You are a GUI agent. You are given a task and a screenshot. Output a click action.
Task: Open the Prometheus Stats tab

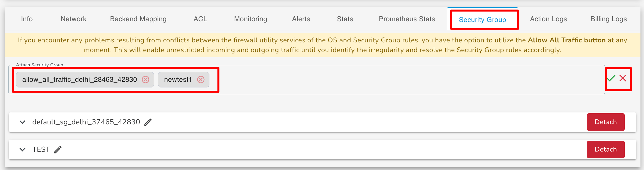[x=406, y=19]
